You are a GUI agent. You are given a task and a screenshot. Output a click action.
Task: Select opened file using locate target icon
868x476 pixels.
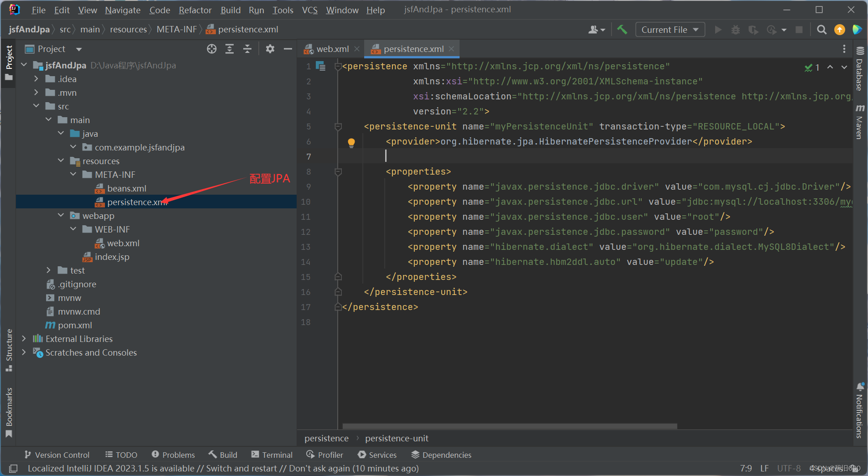[211, 49]
